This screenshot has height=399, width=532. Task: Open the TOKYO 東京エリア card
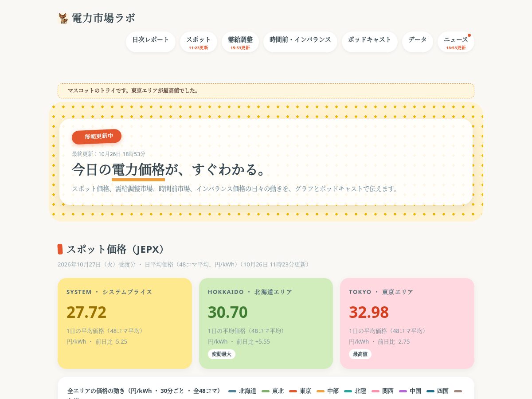coord(407,323)
